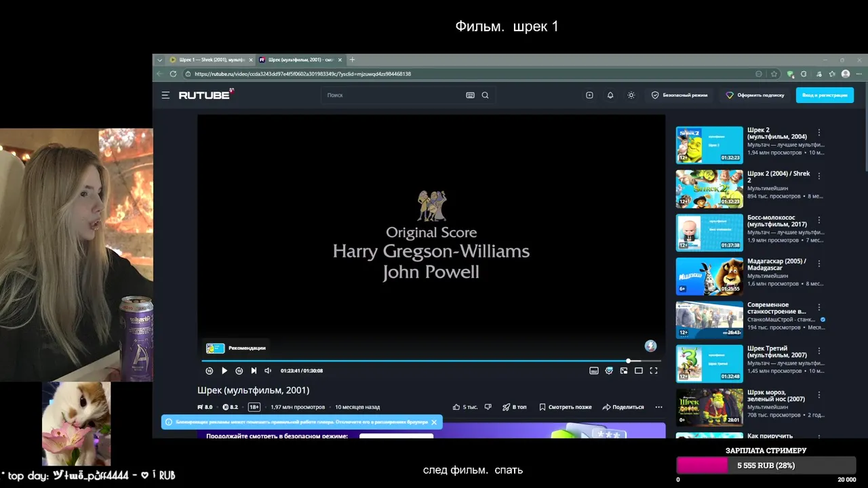Focus the Поиск search field

pos(393,96)
